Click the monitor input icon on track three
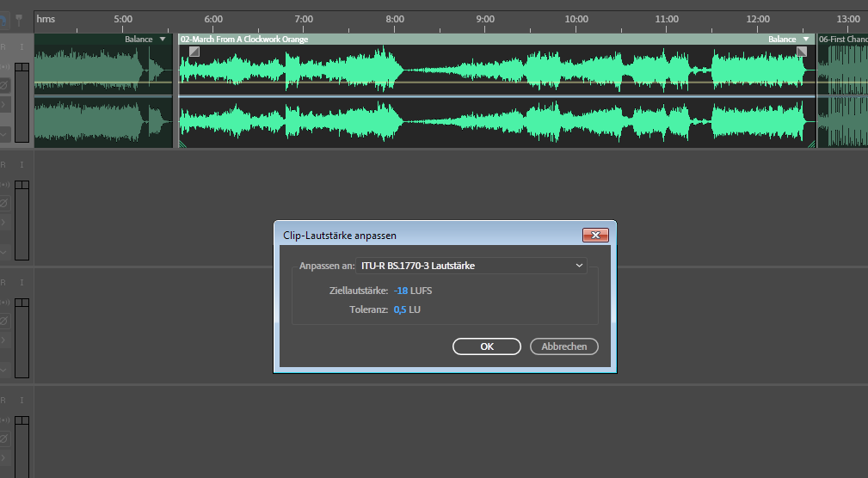This screenshot has width=868, height=478. tap(4, 302)
